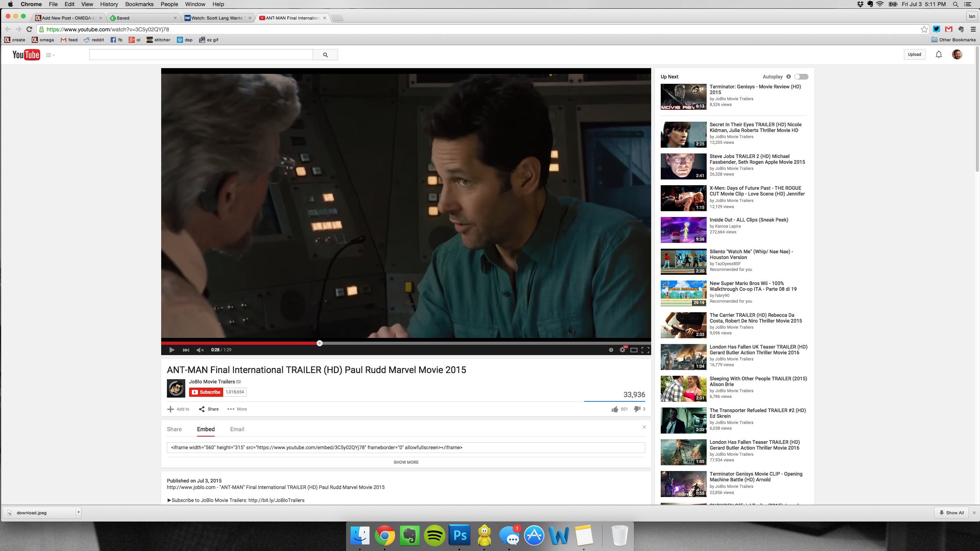Click the video progress bar scrubber

pos(320,343)
